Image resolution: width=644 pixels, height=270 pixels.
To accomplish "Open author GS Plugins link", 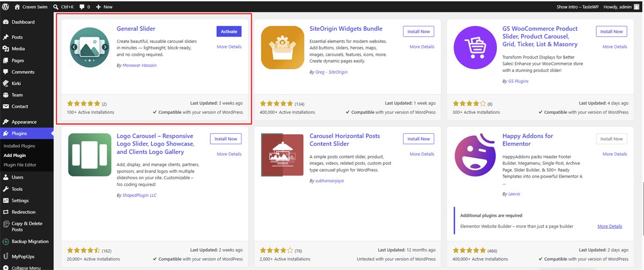I will (x=518, y=81).
